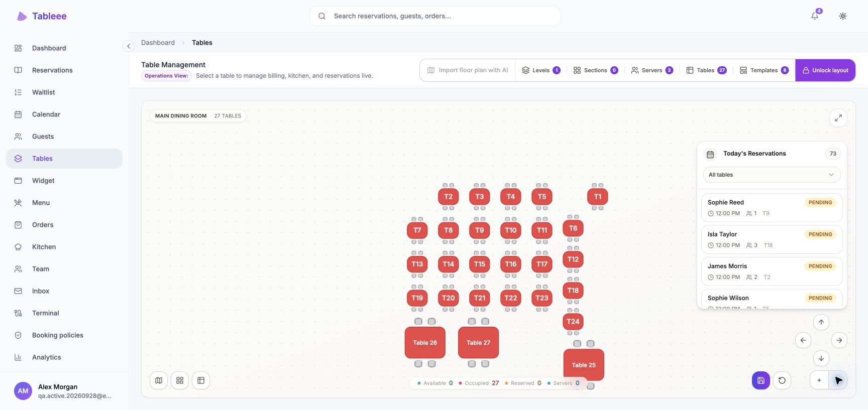Select Tables in the sidebar

pyautogui.click(x=64, y=159)
